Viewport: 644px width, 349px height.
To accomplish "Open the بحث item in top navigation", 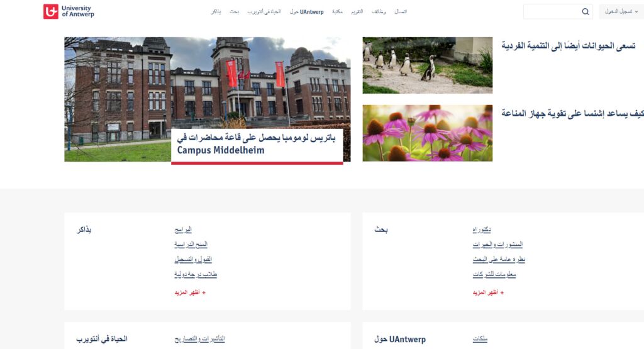I will coord(234,12).
